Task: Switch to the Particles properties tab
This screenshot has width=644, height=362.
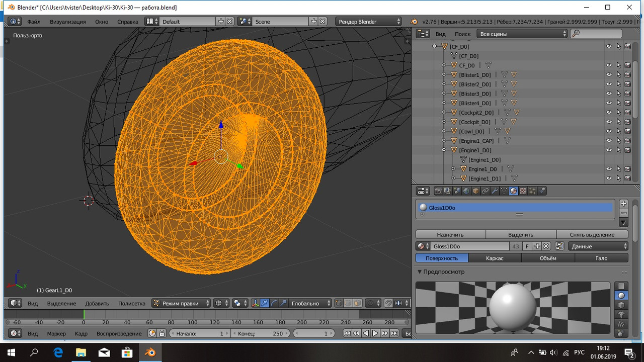Action: (x=532, y=191)
